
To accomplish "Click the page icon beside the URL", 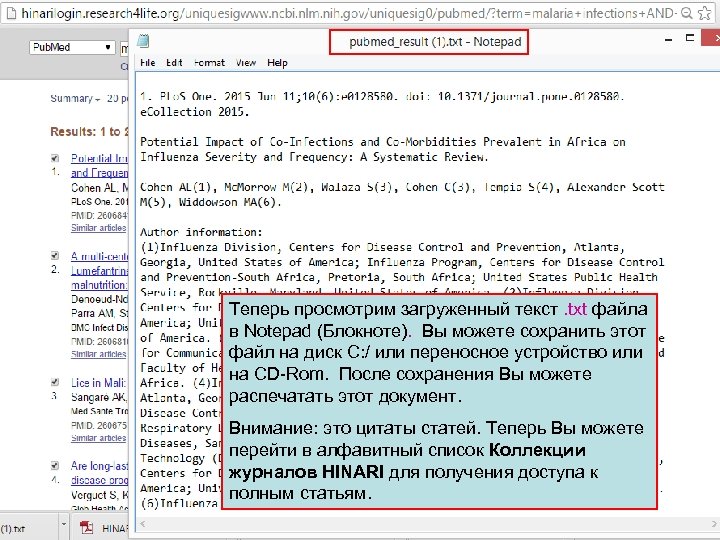I will click(x=11, y=13).
